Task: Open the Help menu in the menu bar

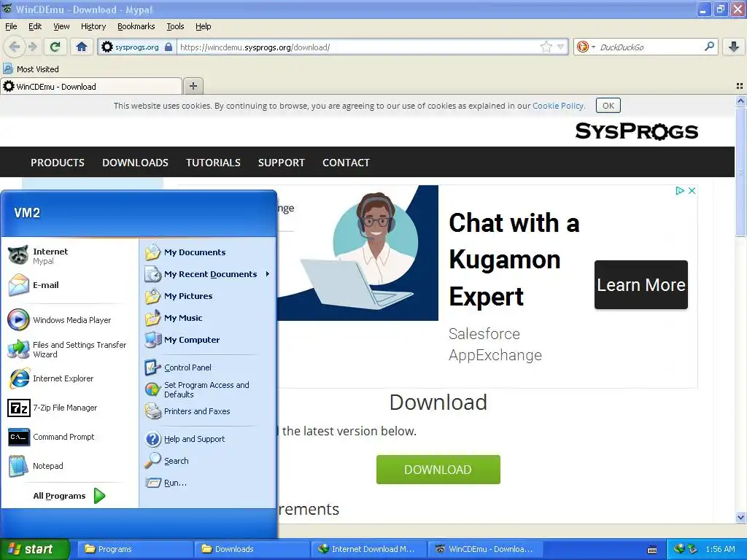Action: [203, 26]
